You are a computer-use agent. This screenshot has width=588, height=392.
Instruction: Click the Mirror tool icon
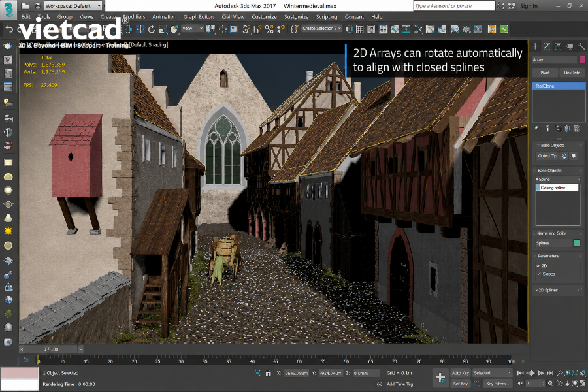click(349, 29)
